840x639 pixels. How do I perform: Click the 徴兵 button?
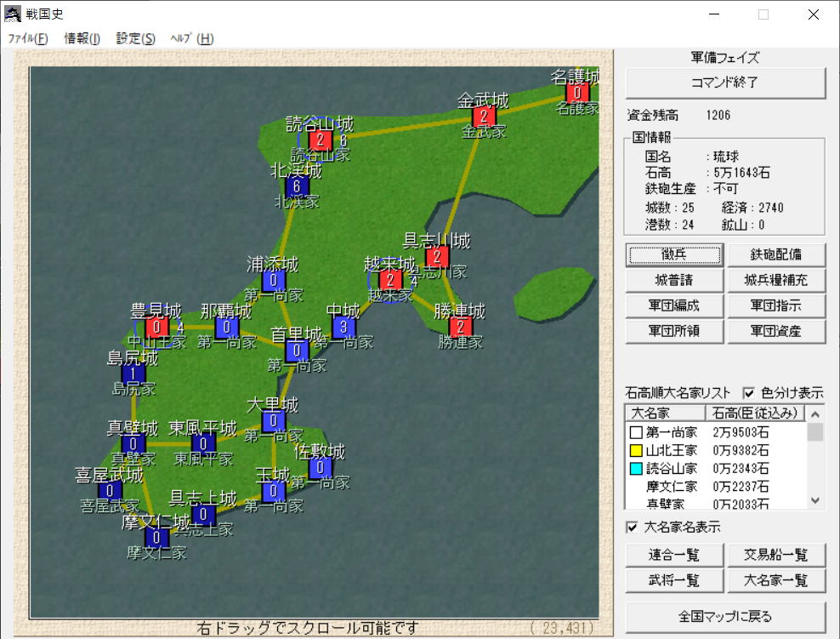[x=674, y=254]
